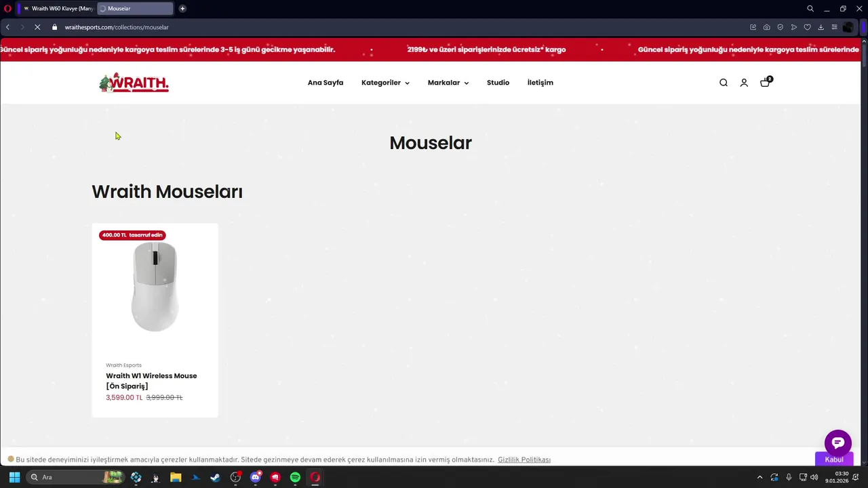The image size is (868, 488).
Task: Open the shopping cart icon
Action: point(765,82)
